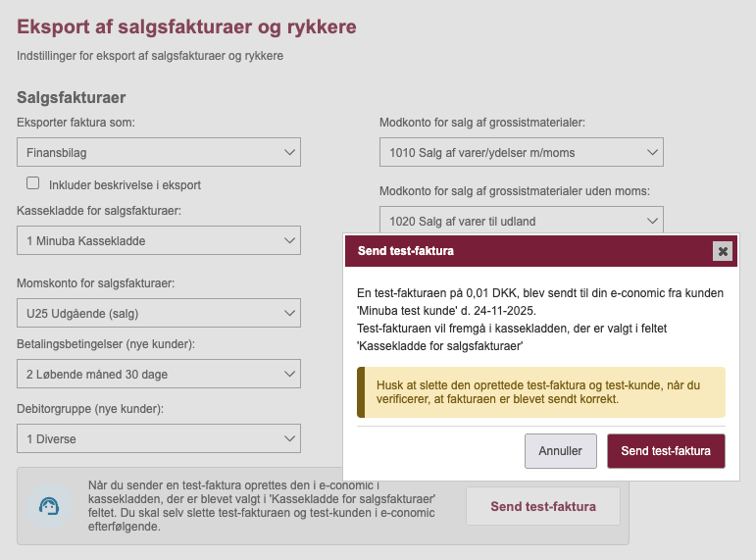Click the Eksport af salgsfakturaer og rykkere heading
Image resolution: width=756 pixels, height=560 pixels.
[186, 26]
